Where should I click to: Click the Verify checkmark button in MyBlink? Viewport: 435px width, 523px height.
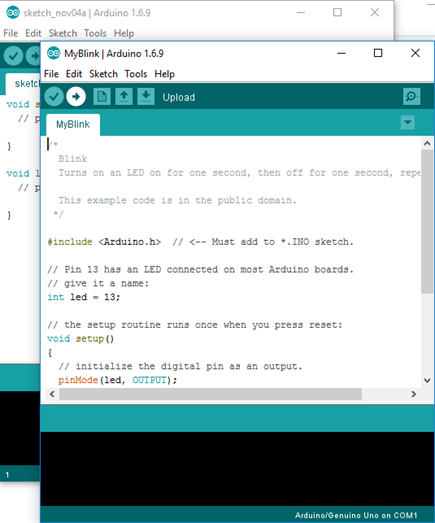(x=54, y=97)
